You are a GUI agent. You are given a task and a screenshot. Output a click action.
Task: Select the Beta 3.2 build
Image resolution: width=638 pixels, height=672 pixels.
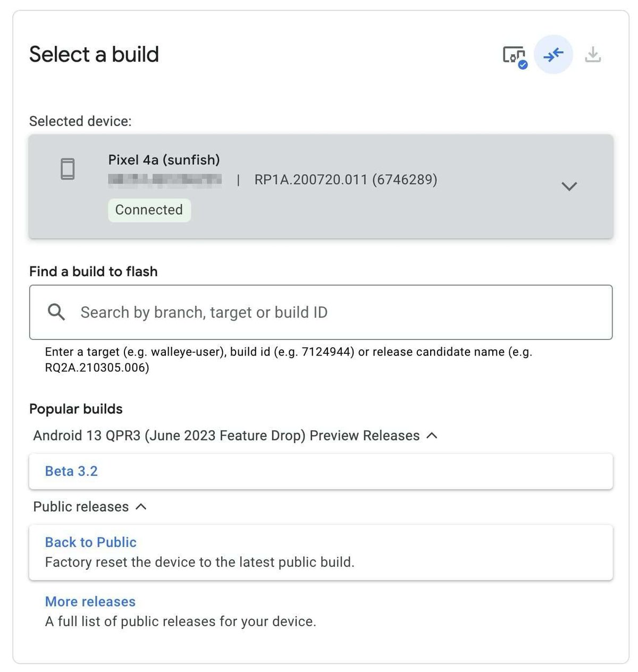71,471
